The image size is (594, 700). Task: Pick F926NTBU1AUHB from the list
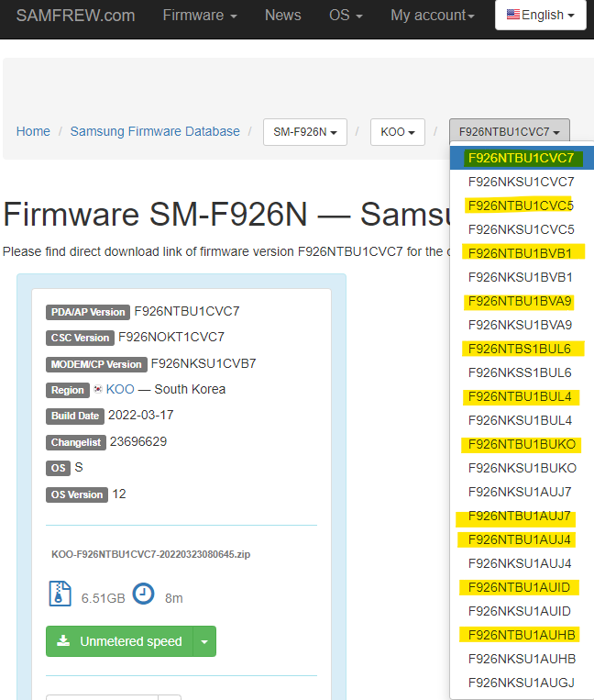pyautogui.click(x=522, y=635)
